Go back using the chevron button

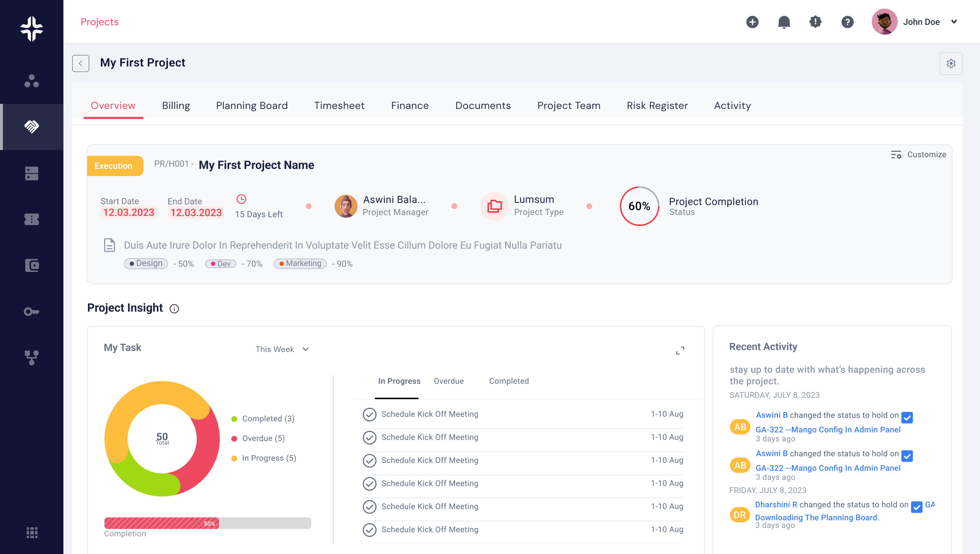[81, 63]
